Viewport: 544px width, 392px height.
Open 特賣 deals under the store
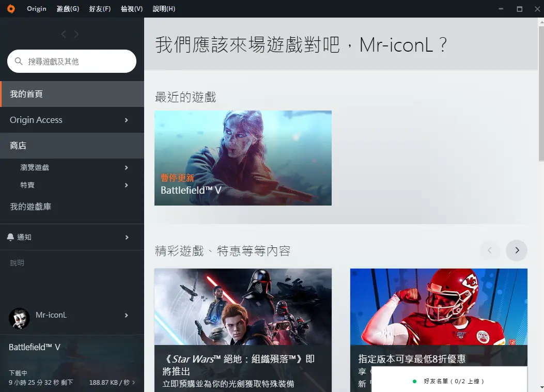click(x=72, y=185)
